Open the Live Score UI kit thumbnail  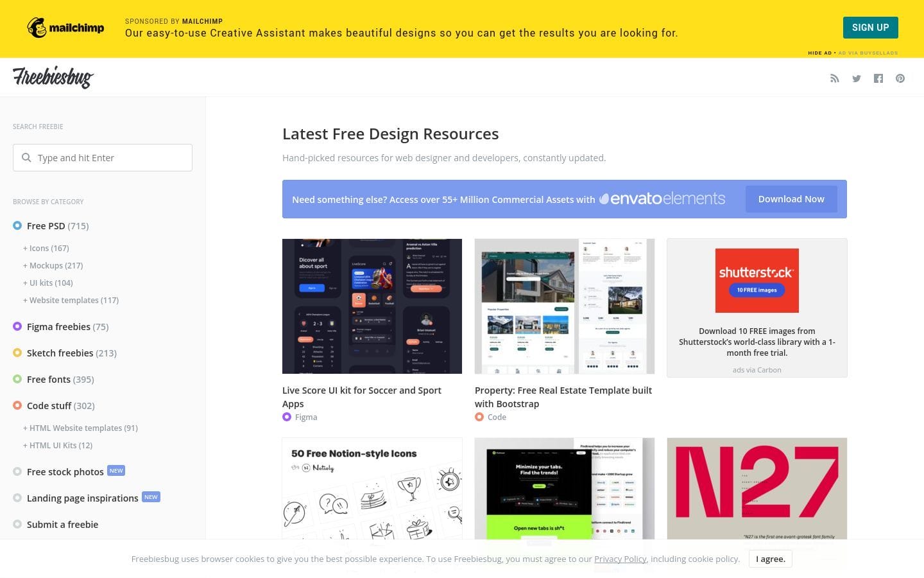click(x=372, y=306)
